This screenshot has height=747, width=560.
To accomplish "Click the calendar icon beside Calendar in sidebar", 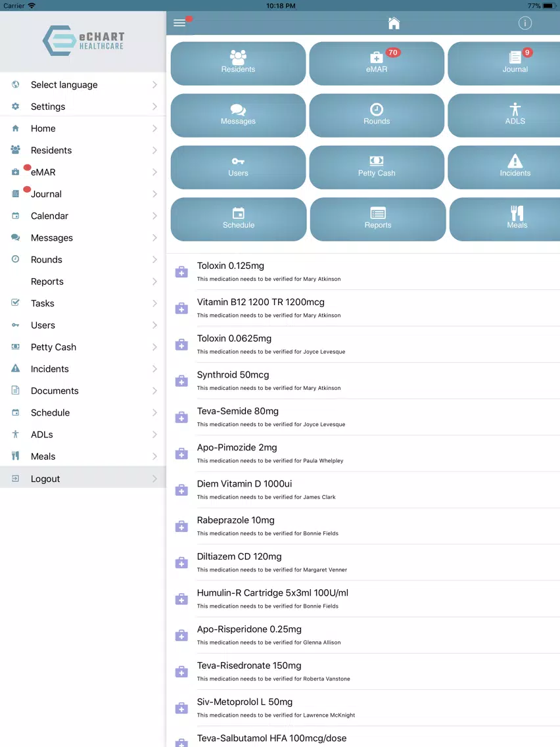I will (15, 215).
